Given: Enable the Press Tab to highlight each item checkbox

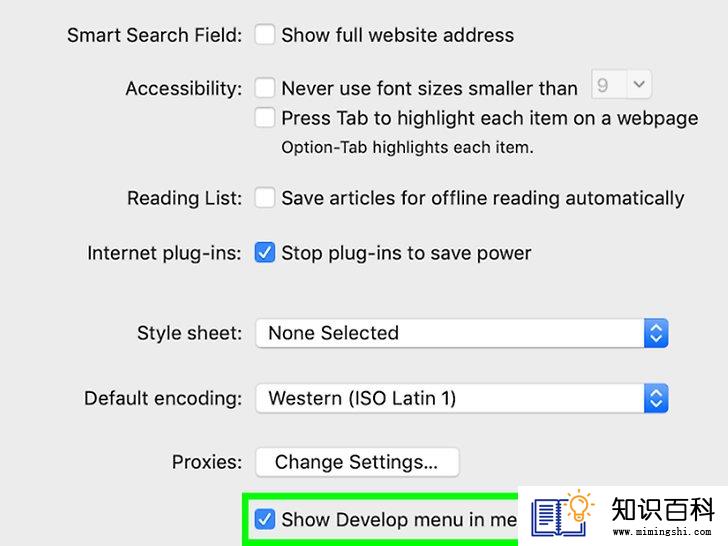Looking at the screenshot, I should coord(265,117).
